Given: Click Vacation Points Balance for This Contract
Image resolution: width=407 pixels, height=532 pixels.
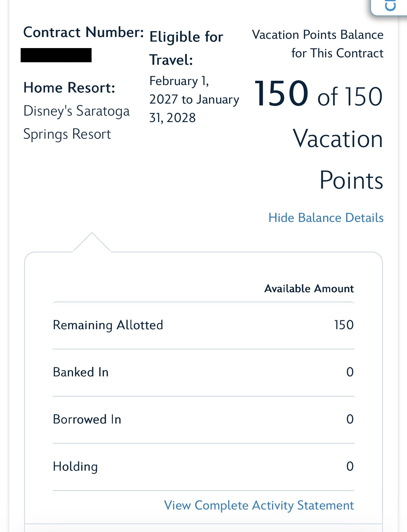Looking at the screenshot, I should point(318,44).
